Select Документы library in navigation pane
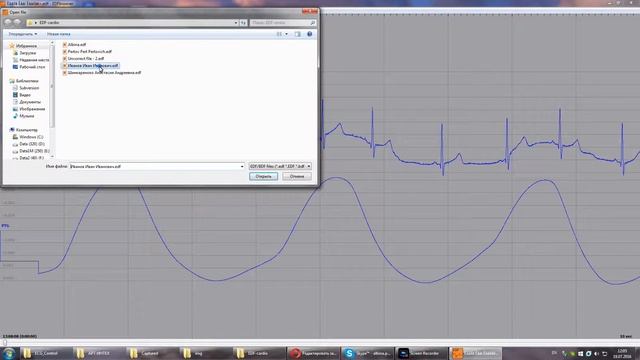This screenshot has width=640, height=360. coord(27,102)
